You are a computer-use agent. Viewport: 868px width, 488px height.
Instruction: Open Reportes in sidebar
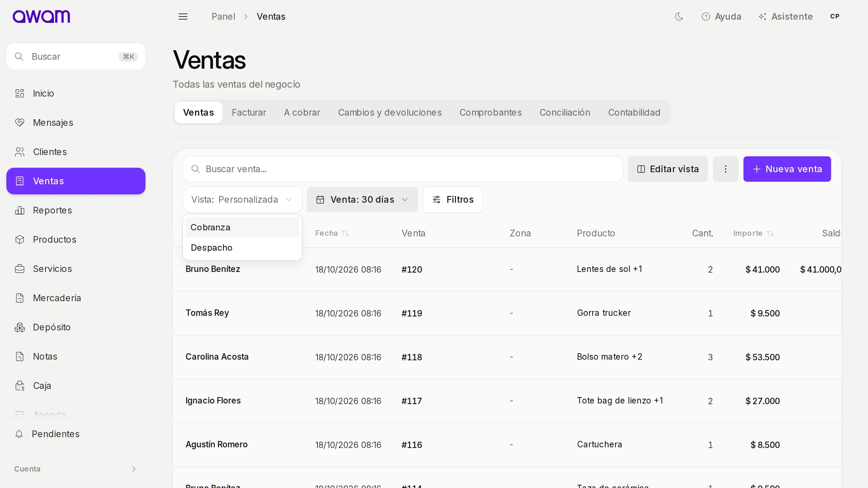click(x=76, y=210)
